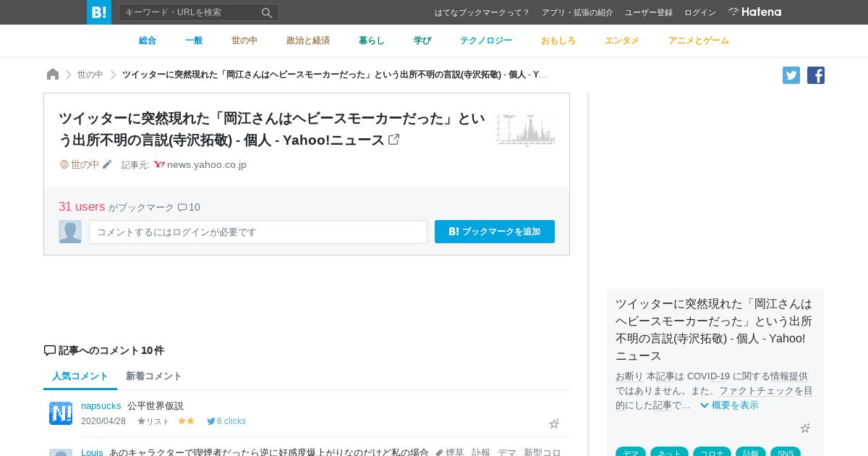Click the 2020/04/28 comment date
This screenshot has width=868, height=456.
(103, 421)
